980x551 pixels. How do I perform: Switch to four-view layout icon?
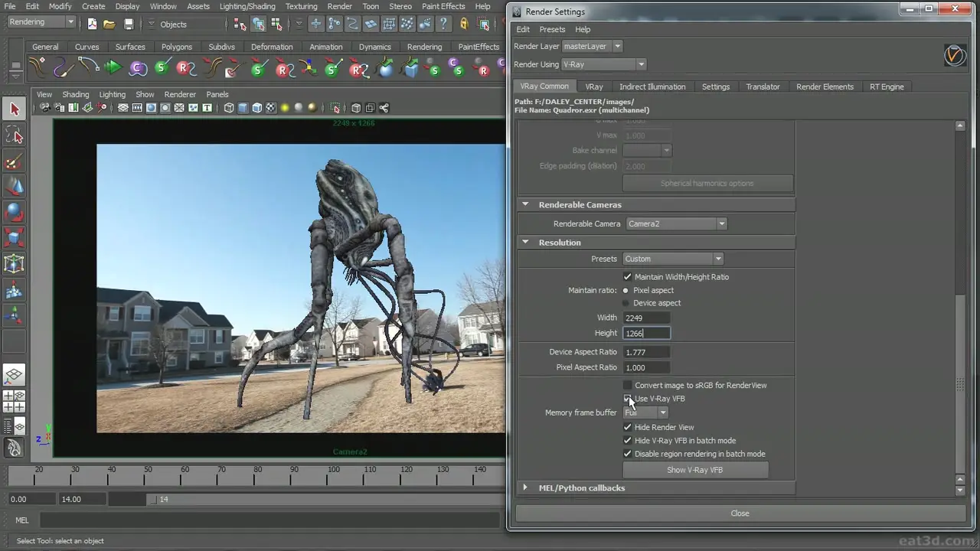[x=14, y=401]
